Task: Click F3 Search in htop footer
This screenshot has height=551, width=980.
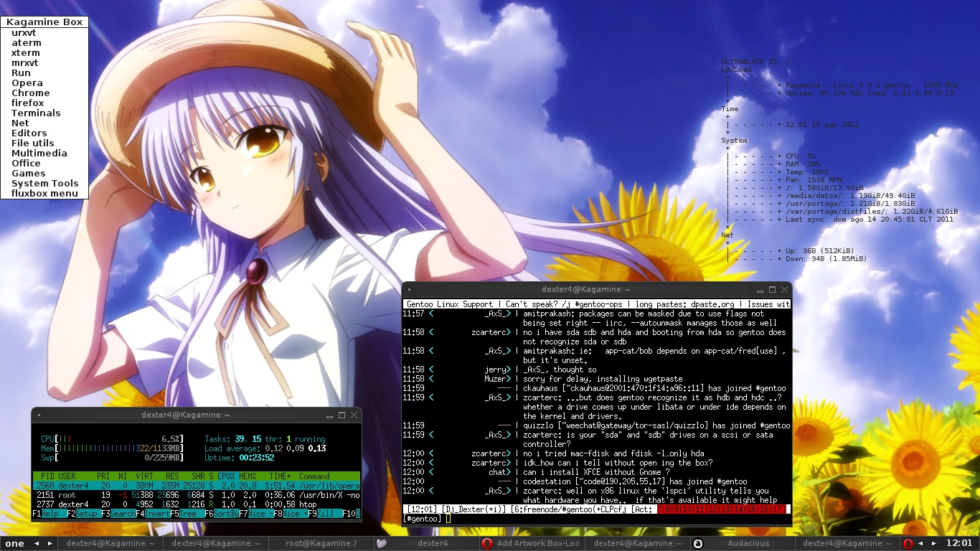Action: click(118, 514)
